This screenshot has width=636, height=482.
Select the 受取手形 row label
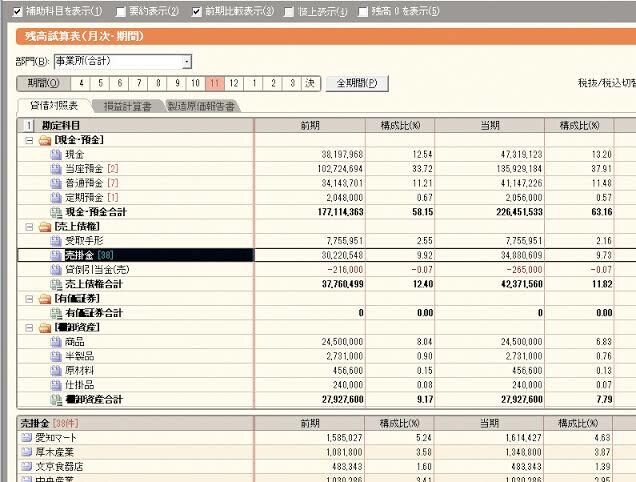click(84, 241)
